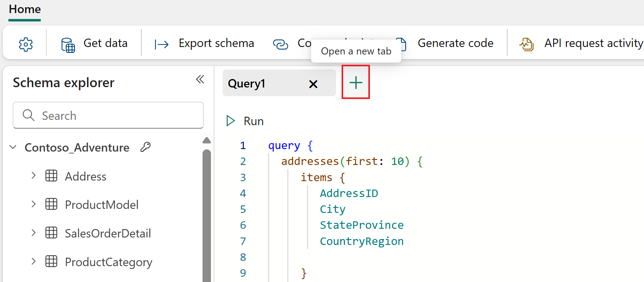The height and width of the screenshot is (282, 644).
Task: Select the ProductModel tree item
Action: click(102, 205)
